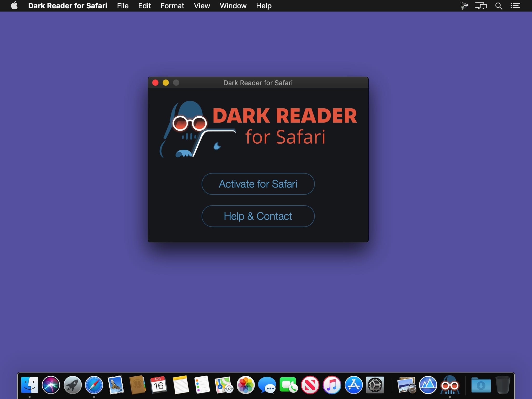
Task: Open the News app in Dock
Action: coord(310,385)
